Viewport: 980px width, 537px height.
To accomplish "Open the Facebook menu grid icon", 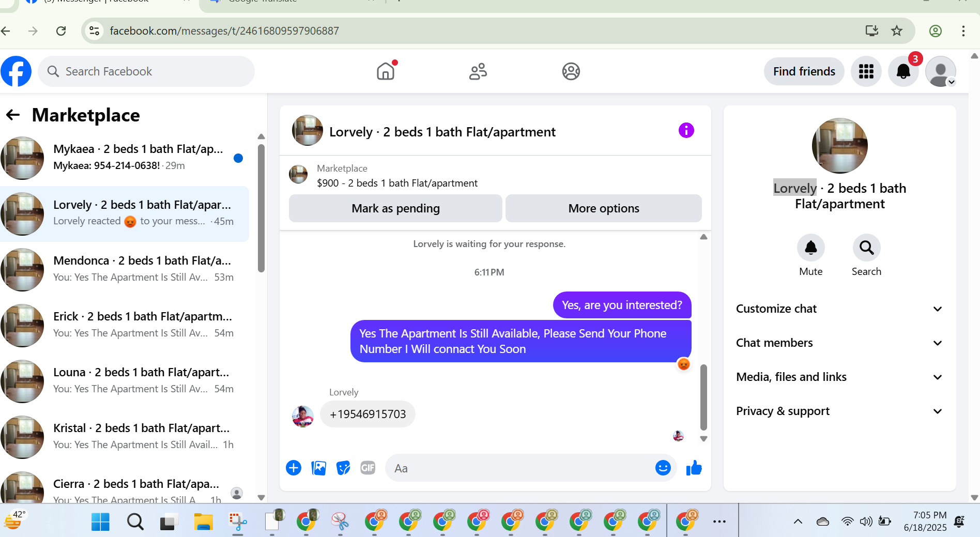I will [866, 71].
